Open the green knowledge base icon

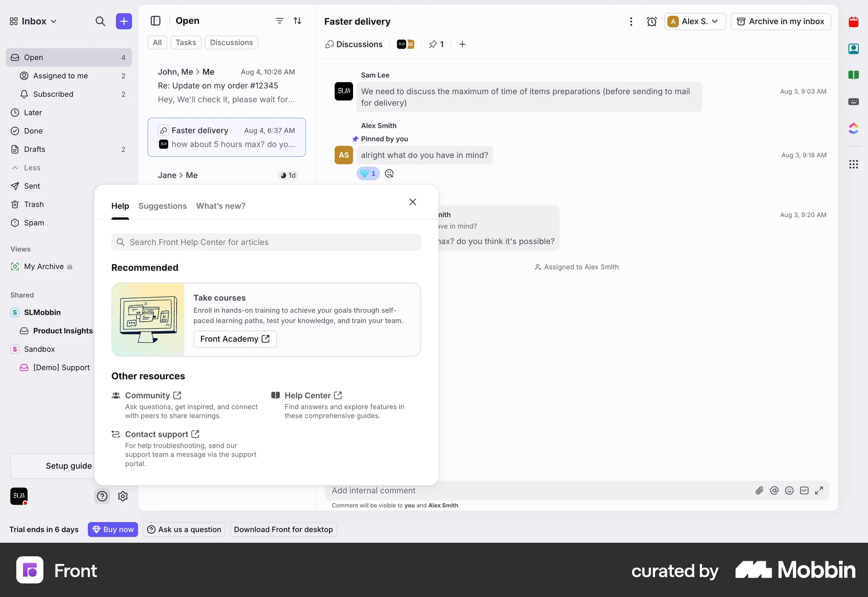(x=854, y=75)
